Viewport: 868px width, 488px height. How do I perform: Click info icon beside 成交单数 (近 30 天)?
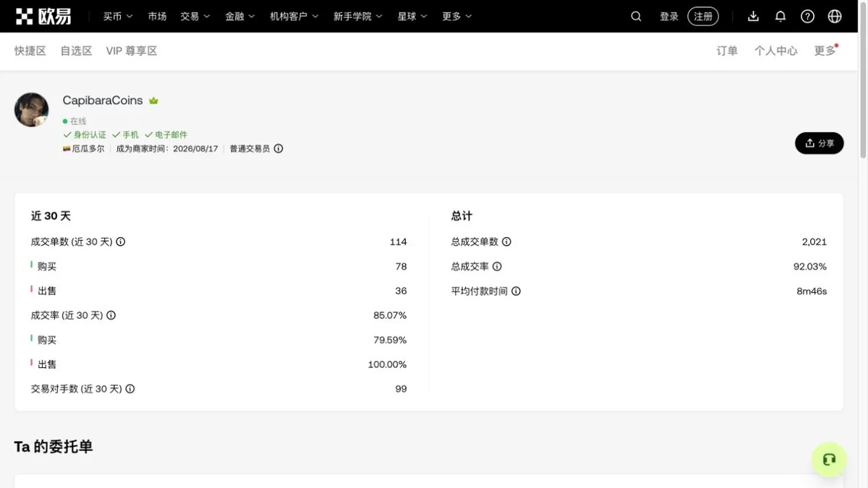pos(121,241)
